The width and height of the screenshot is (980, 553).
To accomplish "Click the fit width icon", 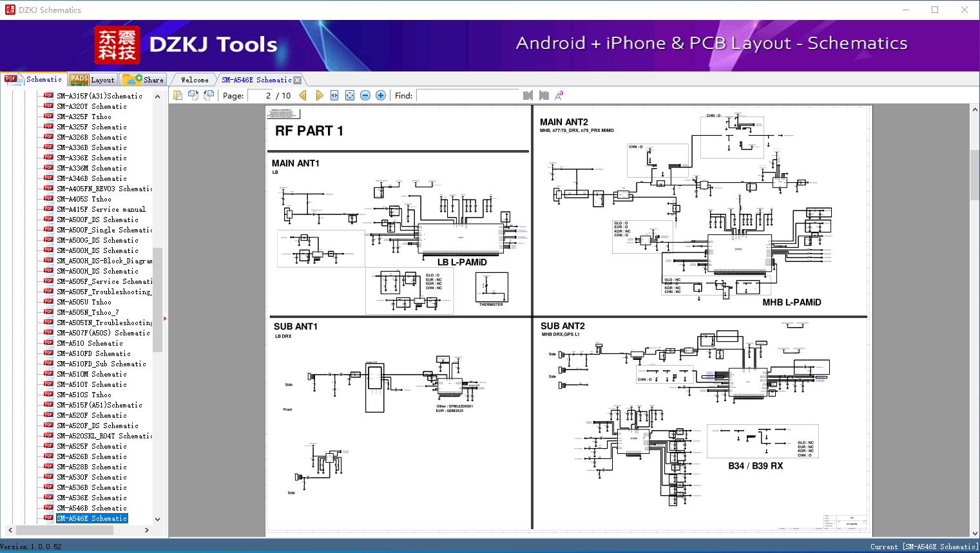I will [334, 95].
